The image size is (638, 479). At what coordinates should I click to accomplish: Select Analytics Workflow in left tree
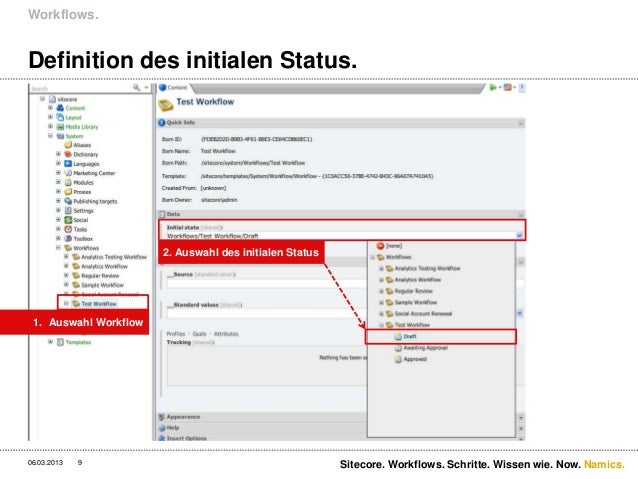(104, 267)
